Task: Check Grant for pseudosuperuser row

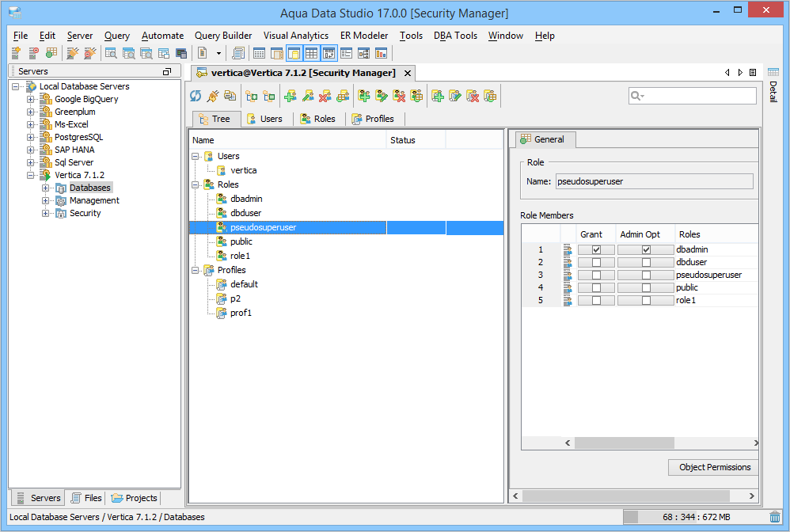Action: coord(596,275)
